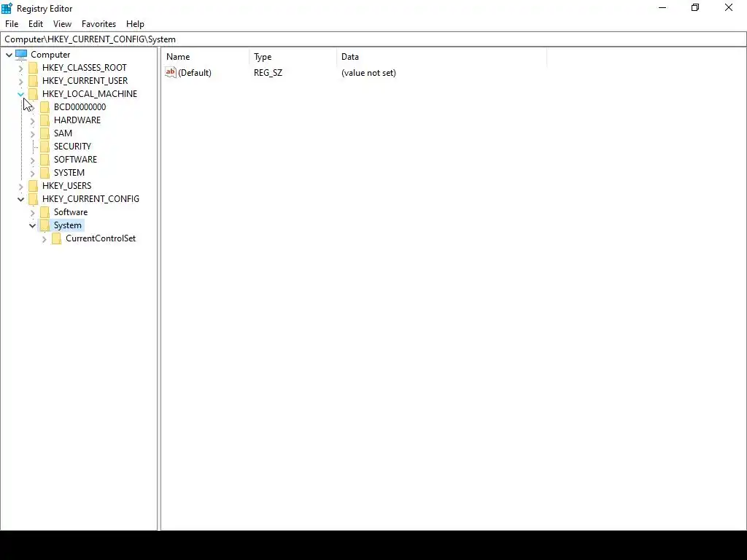The width and height of the screenshot is (747, 560).
Task: Close the Registry Editor window
Action: [x=729, y=7]
